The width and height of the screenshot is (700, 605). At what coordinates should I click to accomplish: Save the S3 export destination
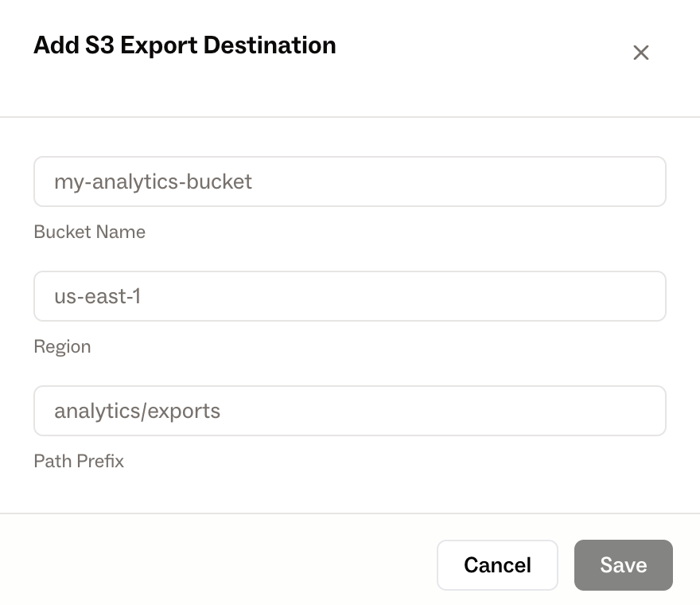[623, 565]
